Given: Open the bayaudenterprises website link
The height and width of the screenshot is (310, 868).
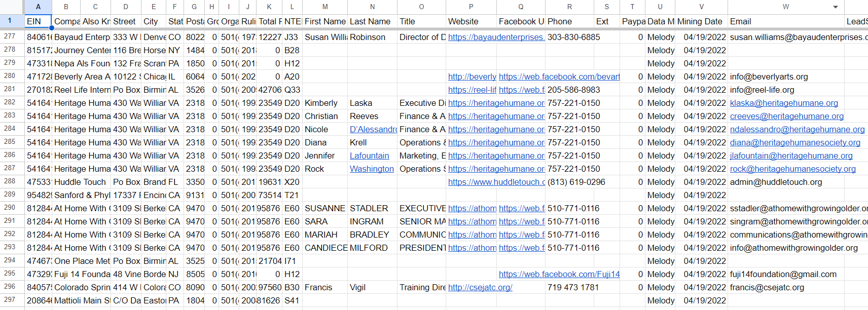Looking at the screenshot, I should [x=496, y=37].
